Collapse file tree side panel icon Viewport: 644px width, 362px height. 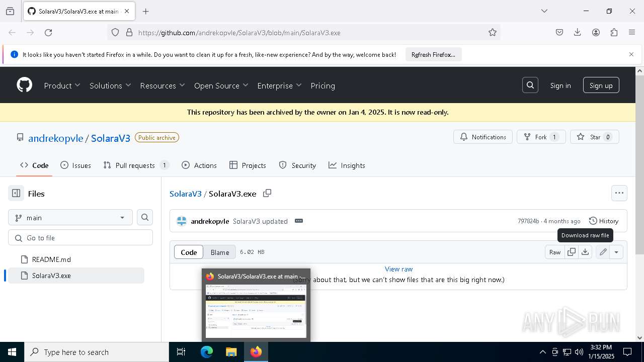(16, 193)
